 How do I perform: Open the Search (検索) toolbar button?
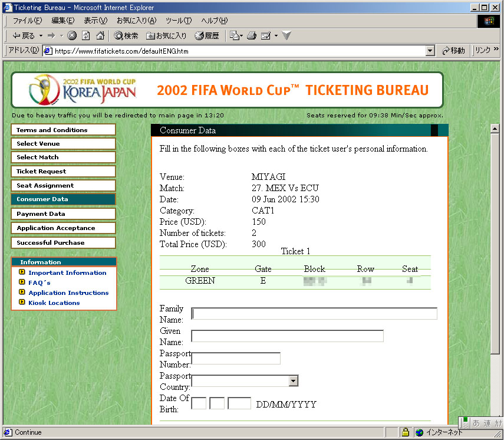coord(126,36)
